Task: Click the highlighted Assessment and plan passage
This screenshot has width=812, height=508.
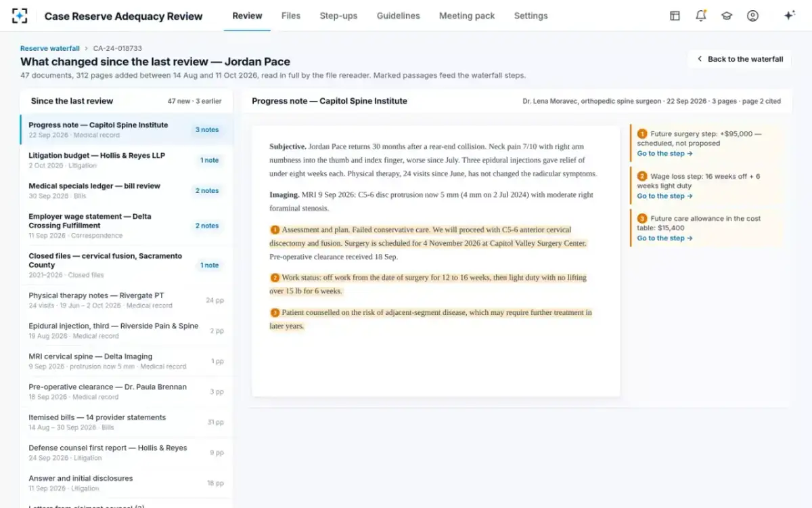Action: pyautogui.click(x=428, y=236)
